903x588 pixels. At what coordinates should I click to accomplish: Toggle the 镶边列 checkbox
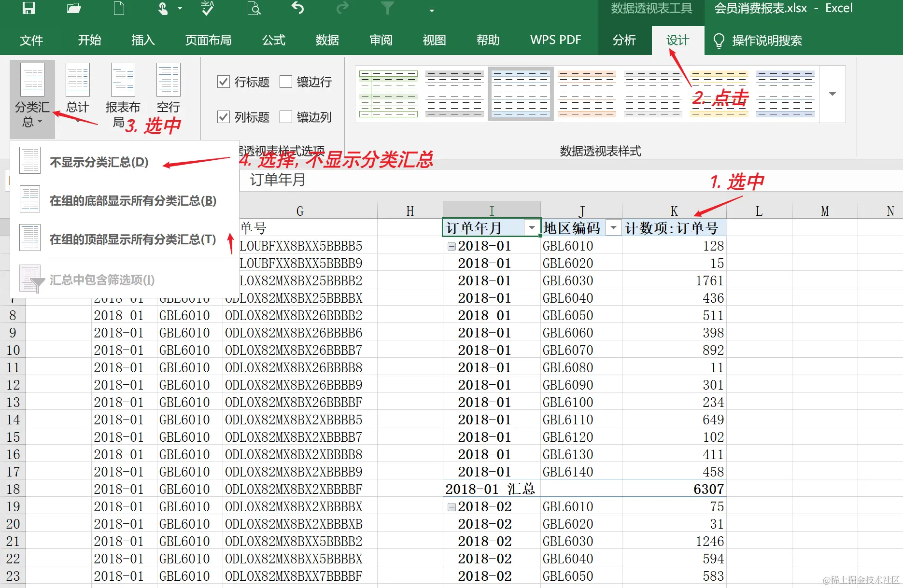pos(286,117)
